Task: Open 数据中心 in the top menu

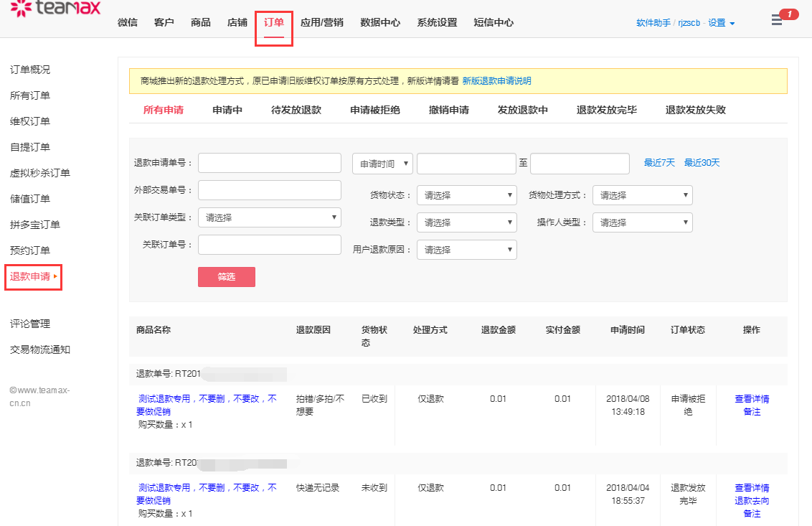Action: click(380, 22)
